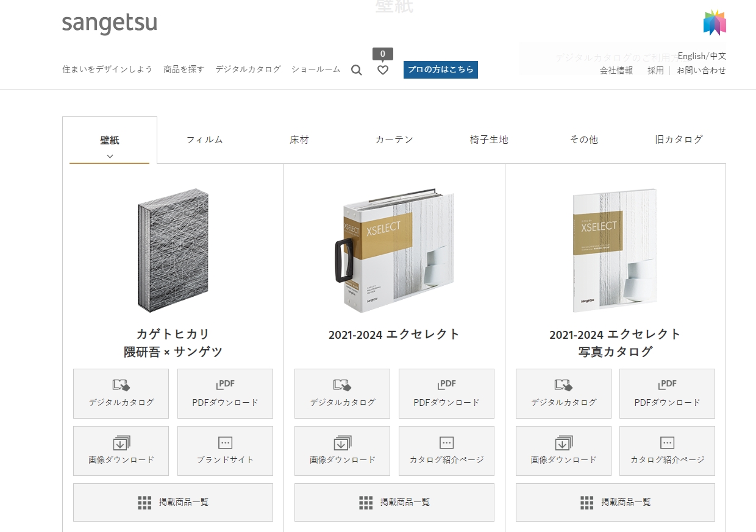Switch to the 椅子生地 tab

[489, 140]
